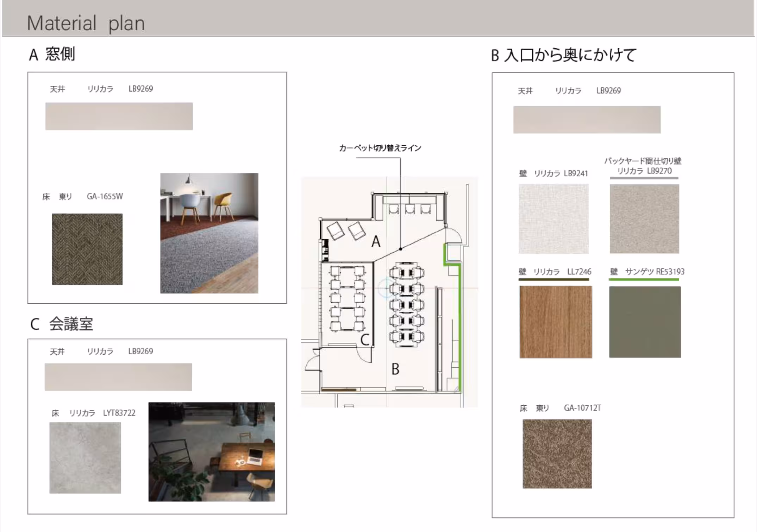Click the LYT83722 concrete floor swatch
This screenshot has width=757, height=532.
[85, 458]
